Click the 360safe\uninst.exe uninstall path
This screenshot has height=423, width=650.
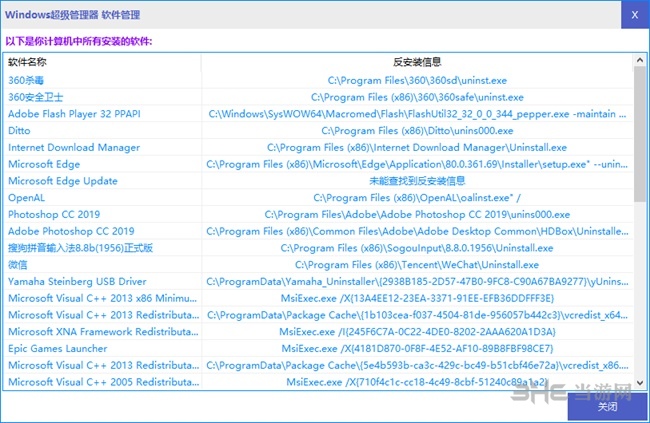click(x=417, y=97)
